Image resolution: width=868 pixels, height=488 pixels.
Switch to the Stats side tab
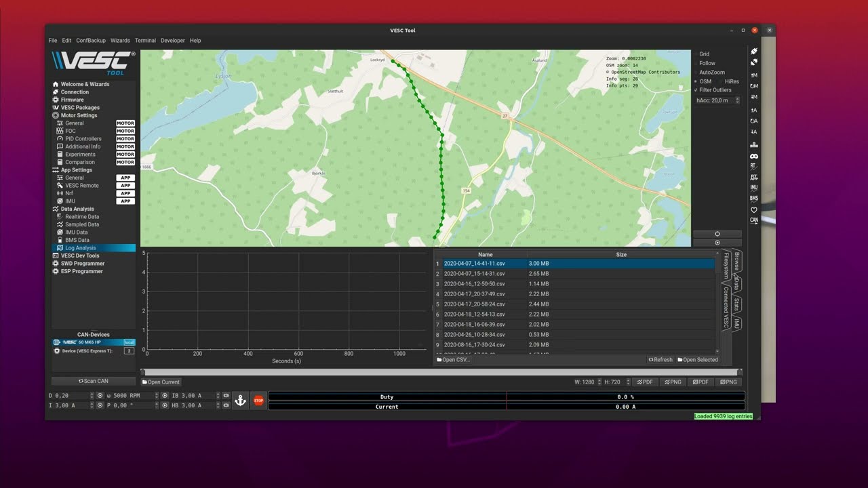[737, 305]
